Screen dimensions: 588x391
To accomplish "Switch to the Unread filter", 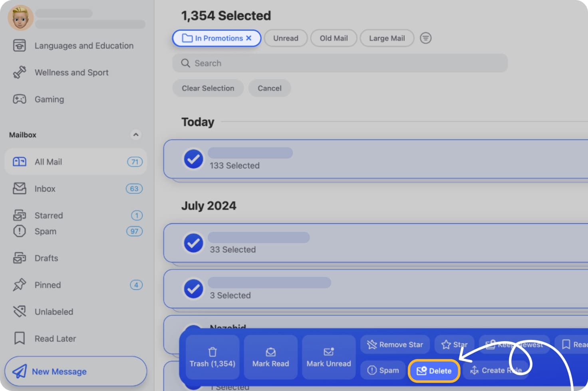I will pos(286,38).
